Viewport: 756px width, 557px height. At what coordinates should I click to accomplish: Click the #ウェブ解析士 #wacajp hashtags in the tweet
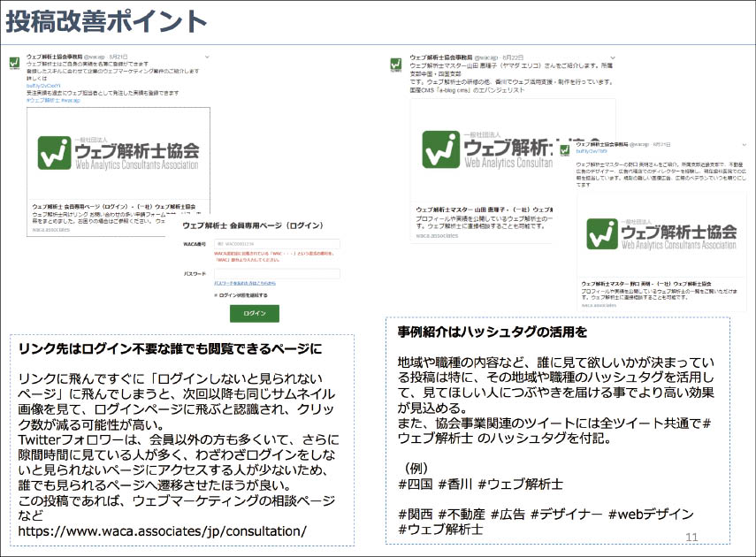pos(53,100)
